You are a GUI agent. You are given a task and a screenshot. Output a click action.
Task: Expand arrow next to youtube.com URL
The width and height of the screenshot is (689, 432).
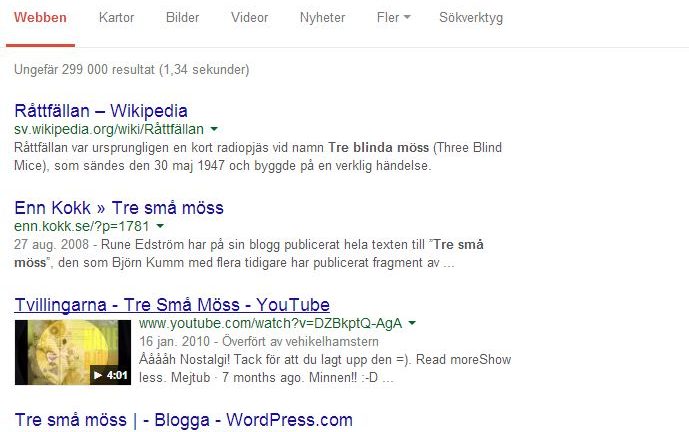tap(412, 323)
